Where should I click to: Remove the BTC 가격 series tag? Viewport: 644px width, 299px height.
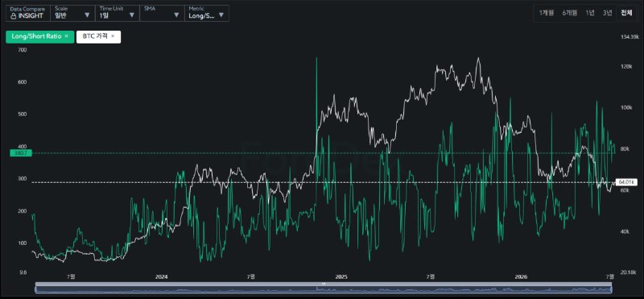tap(113, 36)
